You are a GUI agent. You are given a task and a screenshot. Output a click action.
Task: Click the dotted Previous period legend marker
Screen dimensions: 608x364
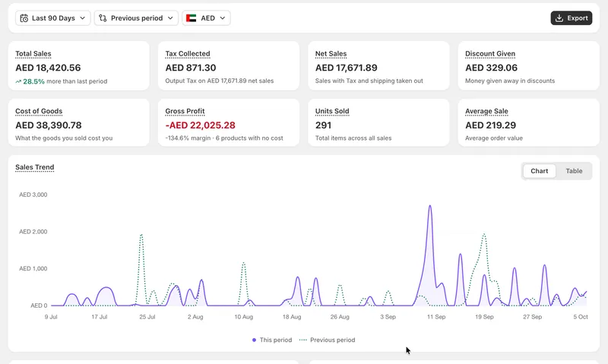click(x=303, y=340)
